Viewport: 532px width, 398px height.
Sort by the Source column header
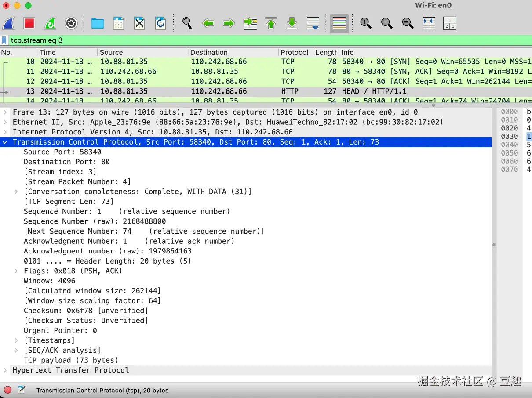(142, 52)
